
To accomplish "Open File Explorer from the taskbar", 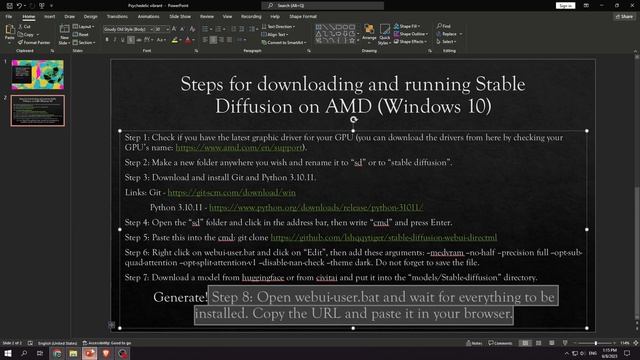I will pyautogui.click(x=73, y=353).
